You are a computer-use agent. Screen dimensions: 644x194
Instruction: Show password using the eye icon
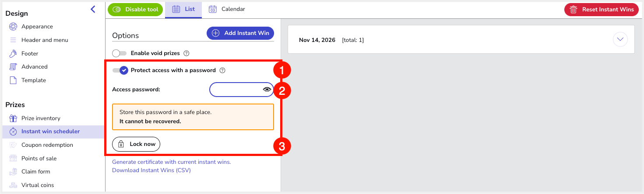(267, 90)
